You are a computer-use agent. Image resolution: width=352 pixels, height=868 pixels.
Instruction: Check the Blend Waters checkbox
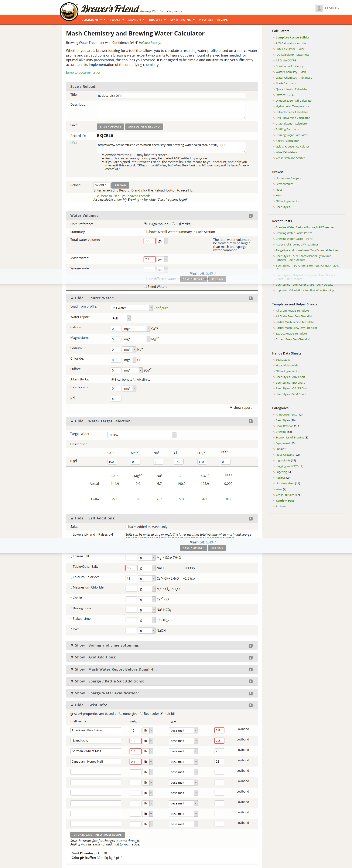pyautogui.click(x=145, y=286)
